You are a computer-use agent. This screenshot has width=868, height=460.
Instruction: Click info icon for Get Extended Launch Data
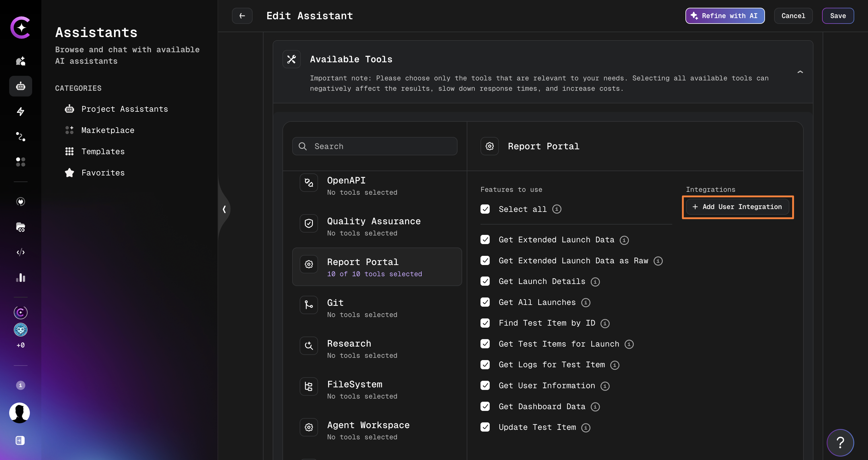[624, 240]
